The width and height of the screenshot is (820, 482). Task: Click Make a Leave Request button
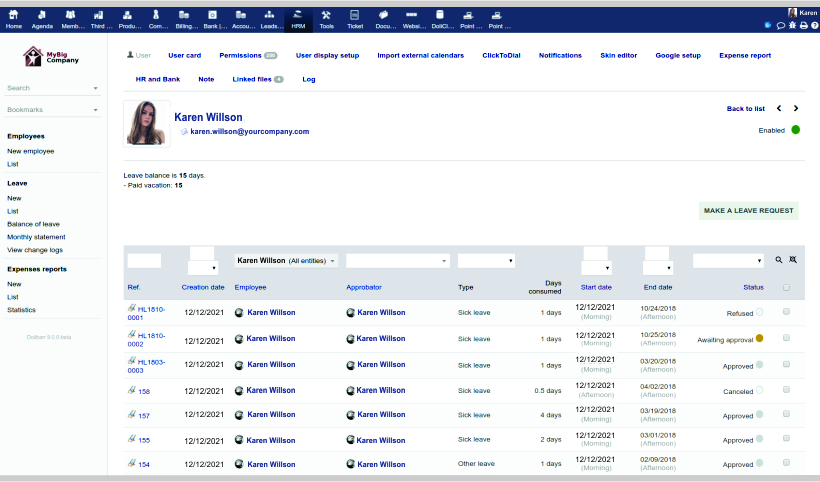(x=748, y=210)
